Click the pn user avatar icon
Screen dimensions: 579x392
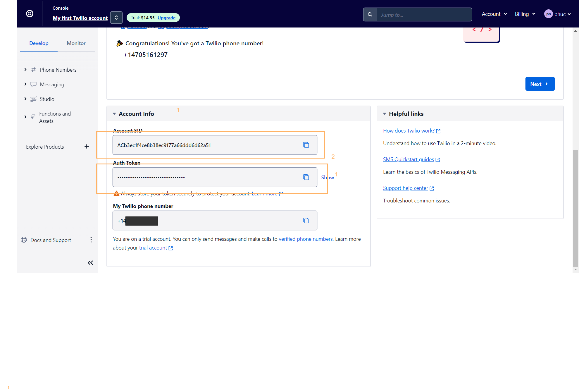point(548,14)
